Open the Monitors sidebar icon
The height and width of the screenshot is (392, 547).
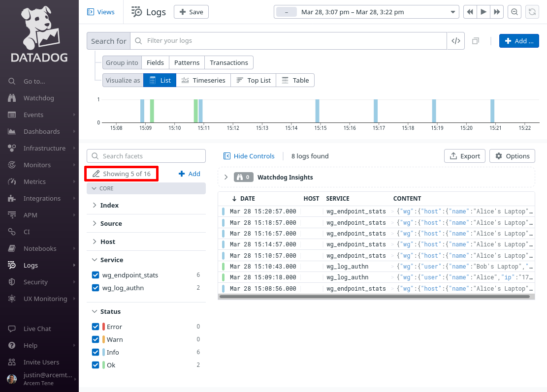[12, 165]
